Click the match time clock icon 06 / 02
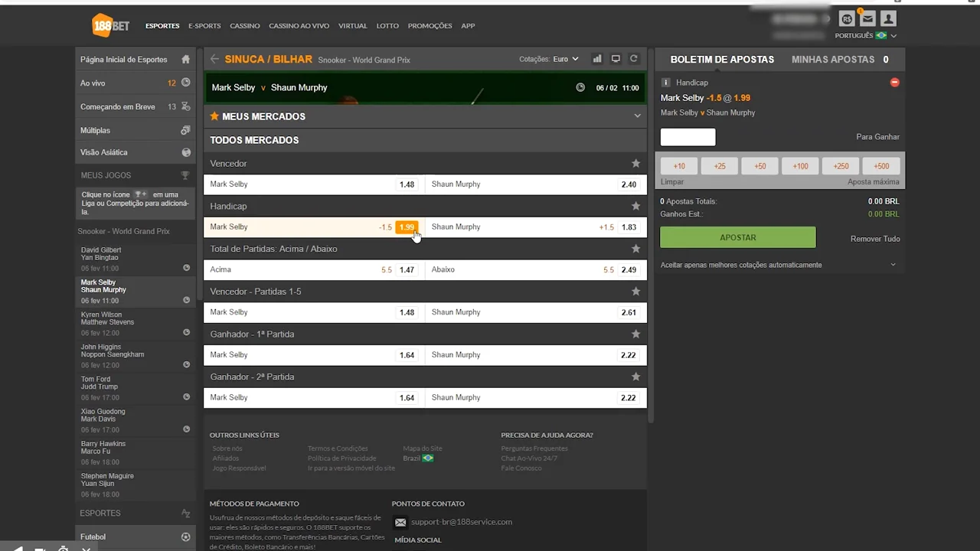 (x=580, y=87)
